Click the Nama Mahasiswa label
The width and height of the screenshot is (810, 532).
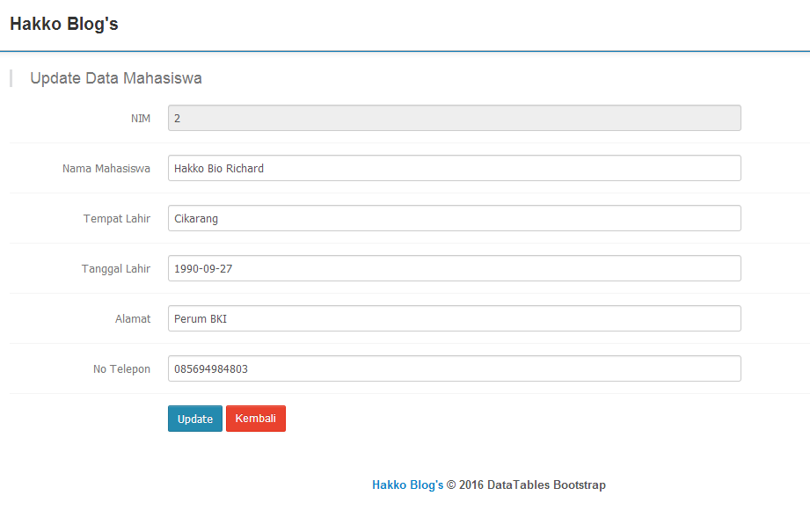[x=106, y=168]
